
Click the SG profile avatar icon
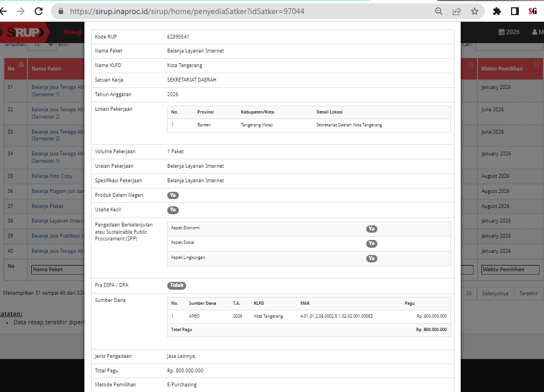(533, 11)
